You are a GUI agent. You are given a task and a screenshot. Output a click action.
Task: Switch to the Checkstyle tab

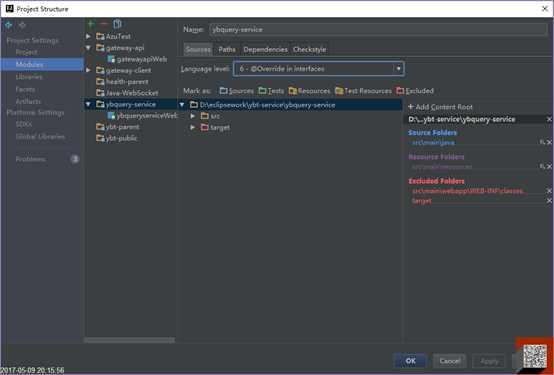pos(310,49)
